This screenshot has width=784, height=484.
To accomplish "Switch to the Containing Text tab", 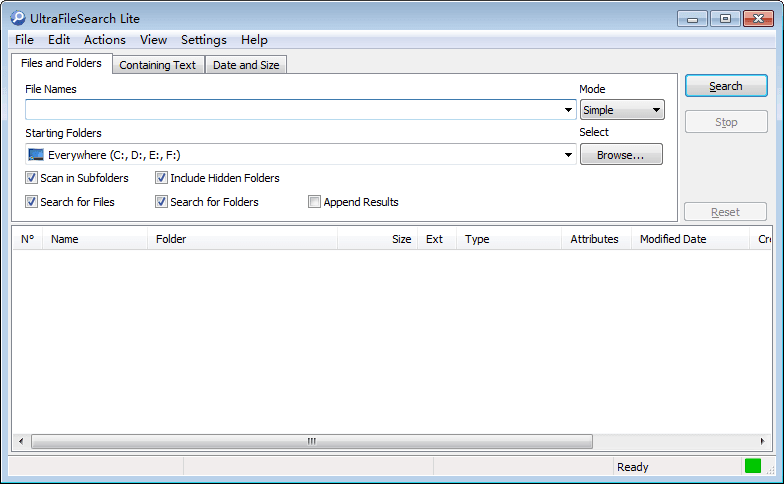I will click(x=157, y=65).
